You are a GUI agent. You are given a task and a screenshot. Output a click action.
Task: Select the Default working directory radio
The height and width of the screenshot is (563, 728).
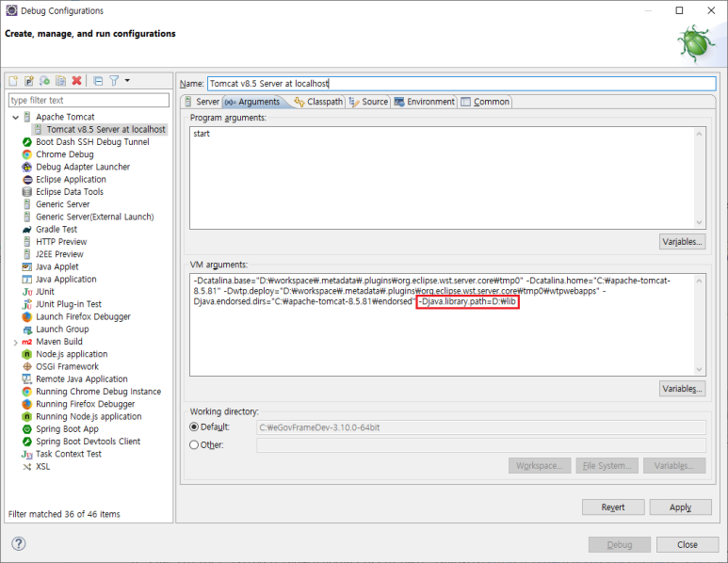tap(194, 427)
